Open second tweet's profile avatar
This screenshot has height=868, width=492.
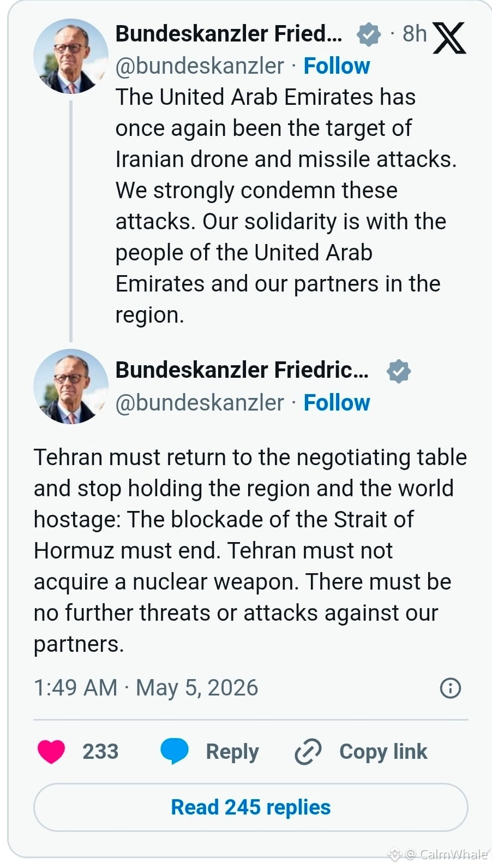point(71,387)
